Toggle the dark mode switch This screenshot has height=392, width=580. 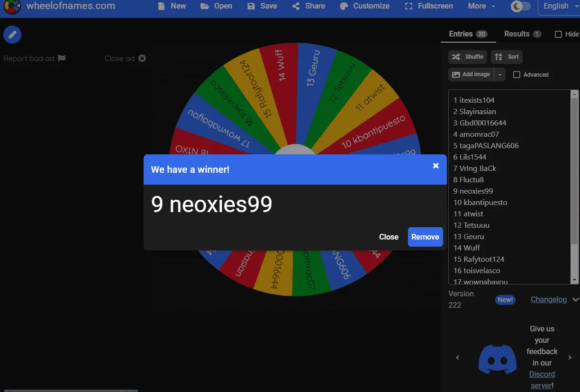pyautogui.click(x=521, y=6)
